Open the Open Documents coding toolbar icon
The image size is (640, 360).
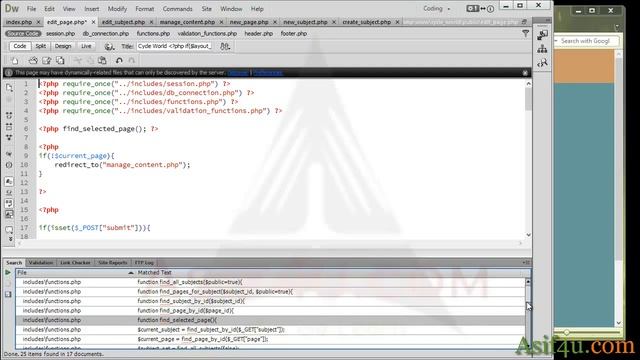click(9, 88)
